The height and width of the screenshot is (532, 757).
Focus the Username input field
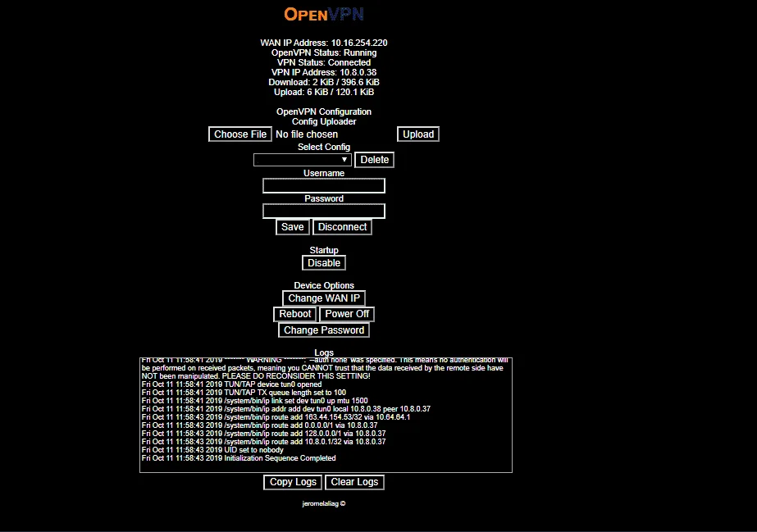pyautogui.click(x=324, y=186)
